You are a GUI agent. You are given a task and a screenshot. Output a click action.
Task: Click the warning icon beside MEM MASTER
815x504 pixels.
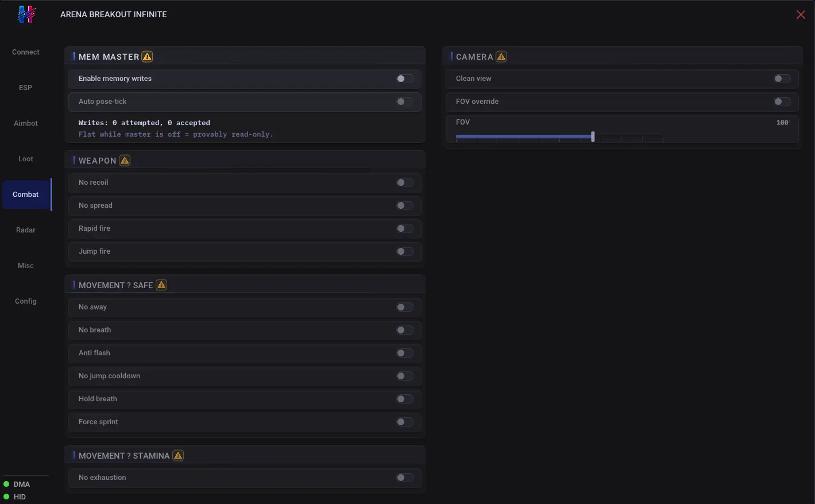coord(148,56)
